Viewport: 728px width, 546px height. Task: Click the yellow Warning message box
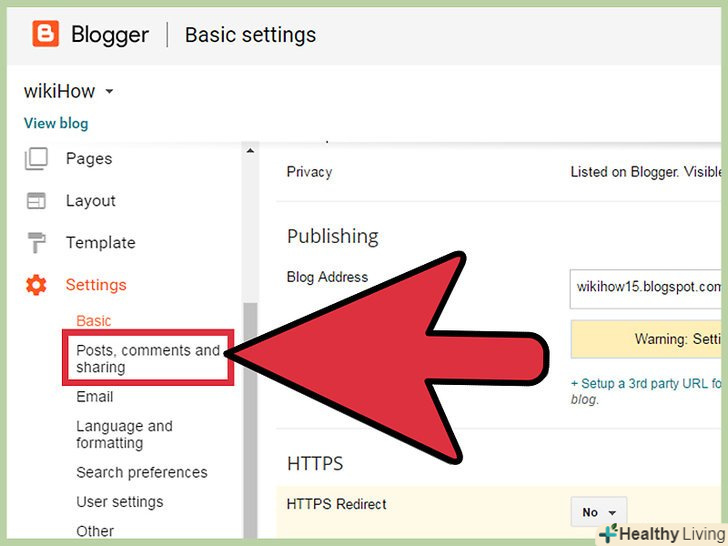(x=645, y=339)
